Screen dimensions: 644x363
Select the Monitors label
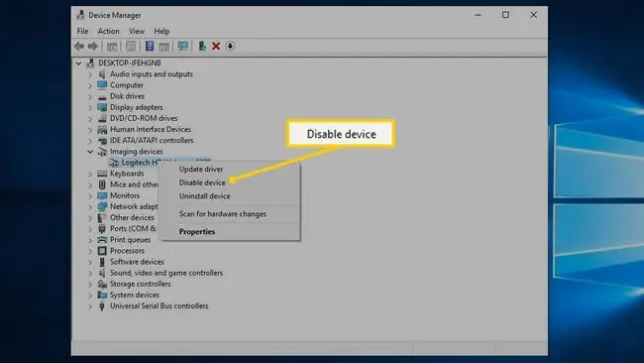tap(125, 195)
